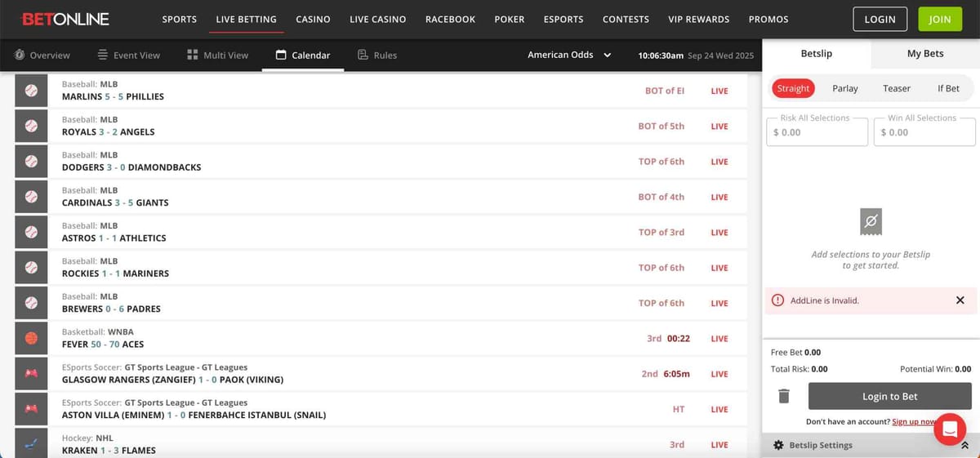Open the Sports menu

pyautogui.click(x=179, y=19)
